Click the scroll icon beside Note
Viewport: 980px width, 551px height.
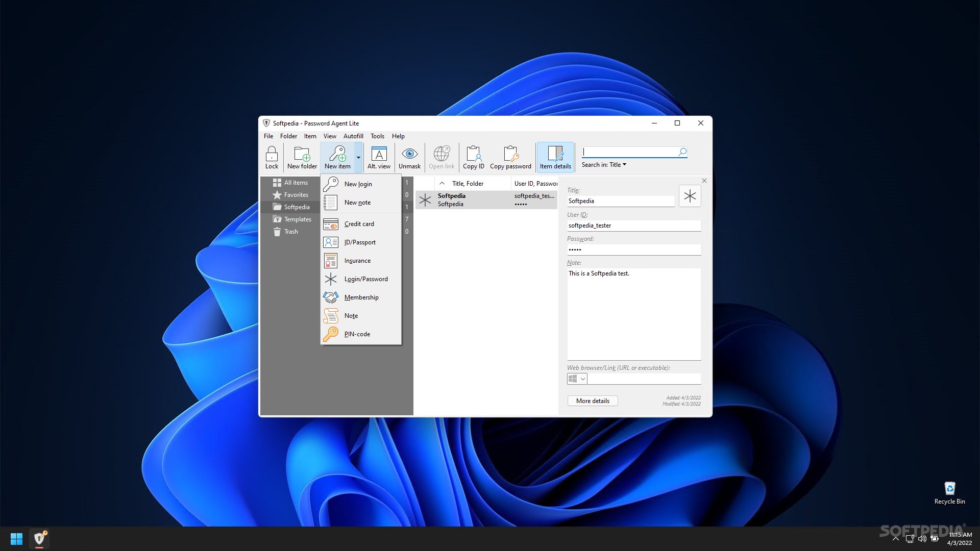click(331, 316)
